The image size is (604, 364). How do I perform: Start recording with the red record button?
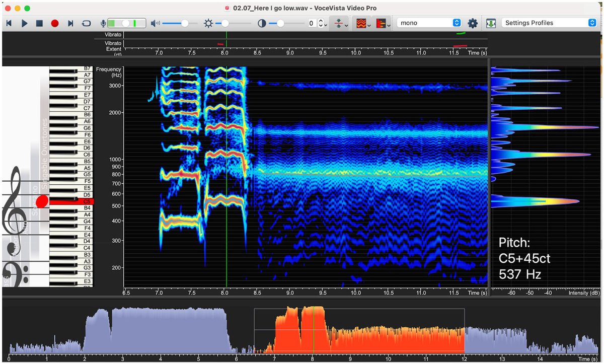pyautogui.click(x=55, y=23)
